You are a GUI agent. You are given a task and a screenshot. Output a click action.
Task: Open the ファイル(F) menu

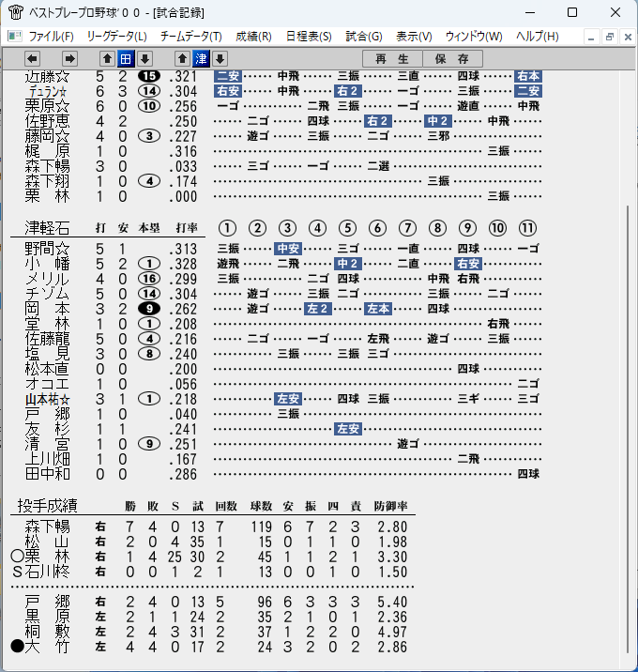point(51,37)
